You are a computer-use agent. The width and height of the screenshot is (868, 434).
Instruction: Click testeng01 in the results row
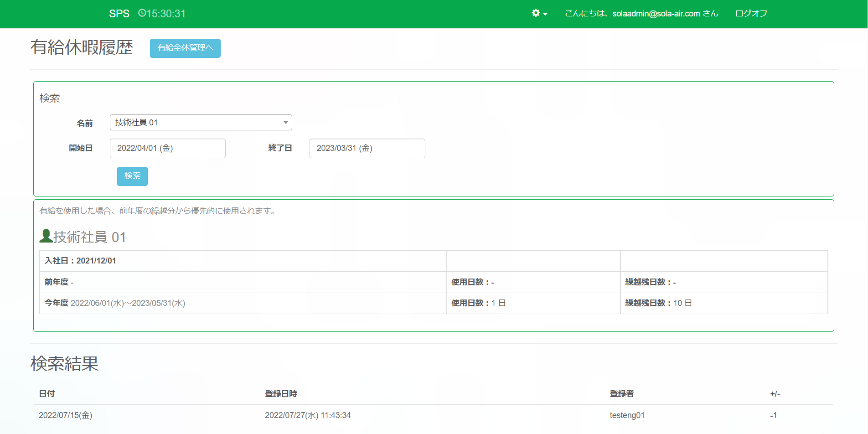click(x=627, y=415)
